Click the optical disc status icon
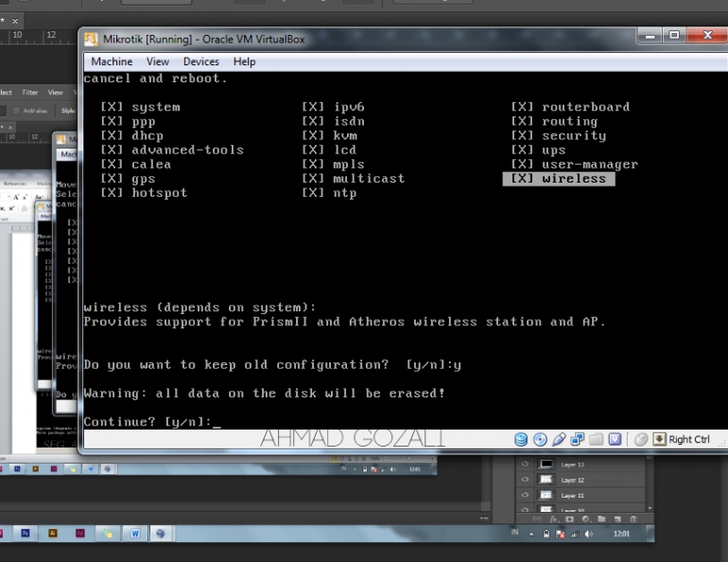 [x=540, y=439]
